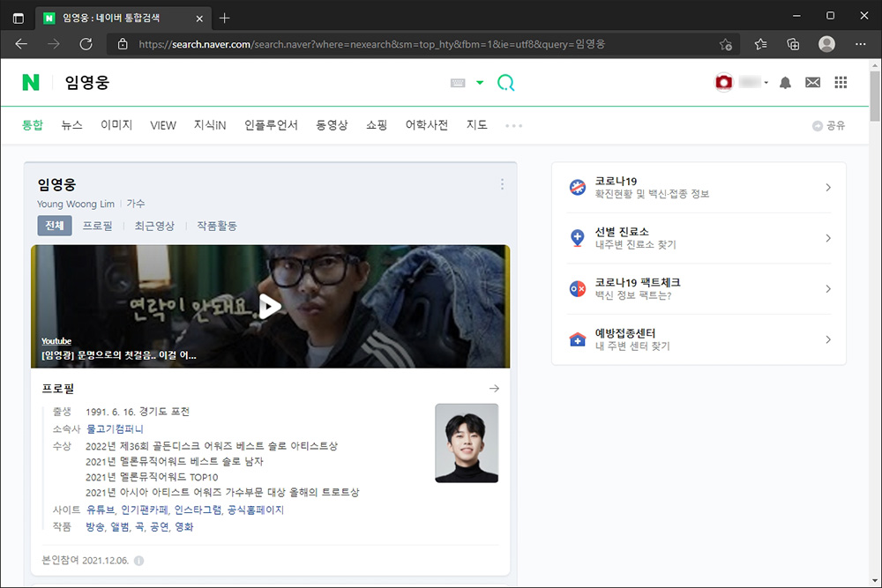882x588 pixels.
Task: Select the 최근영상 sub-tab
Action: (x=154, y=226)
